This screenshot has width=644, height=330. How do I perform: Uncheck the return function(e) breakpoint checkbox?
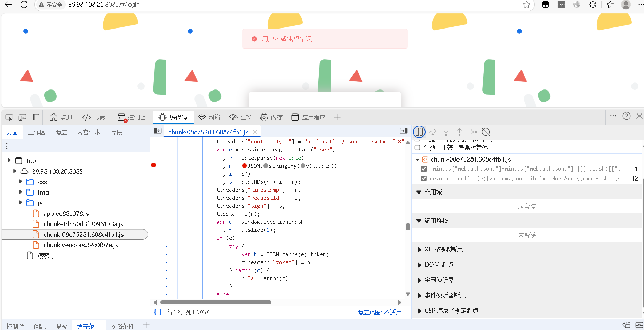pos(424,179)
